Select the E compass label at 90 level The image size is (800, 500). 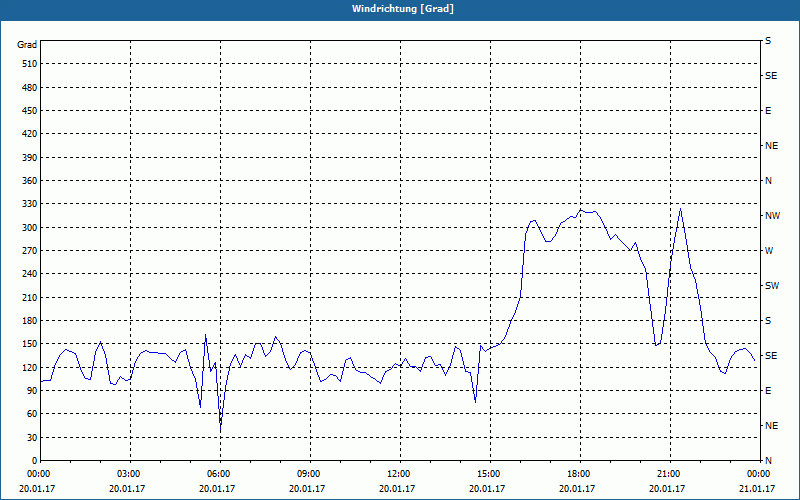(768, 391)
